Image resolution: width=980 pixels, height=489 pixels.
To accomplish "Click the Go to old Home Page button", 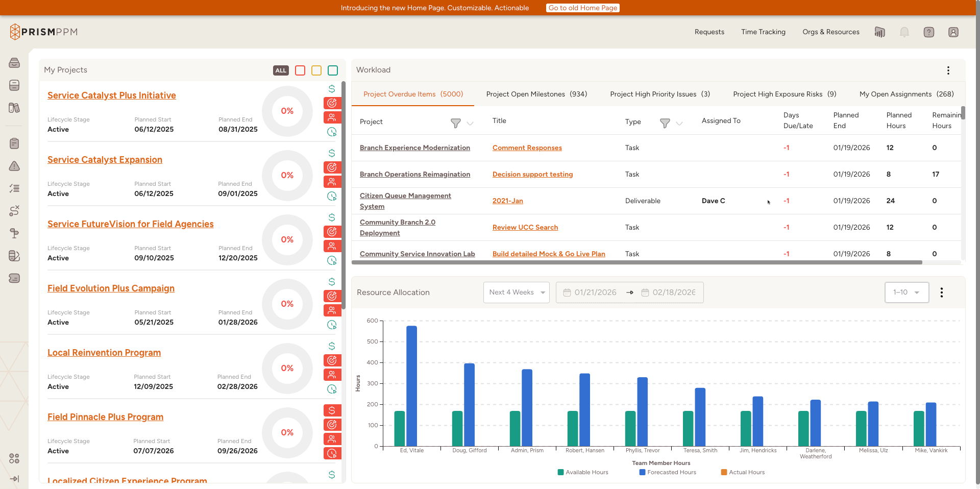I will pyautogui.click(x=582, y=8).
